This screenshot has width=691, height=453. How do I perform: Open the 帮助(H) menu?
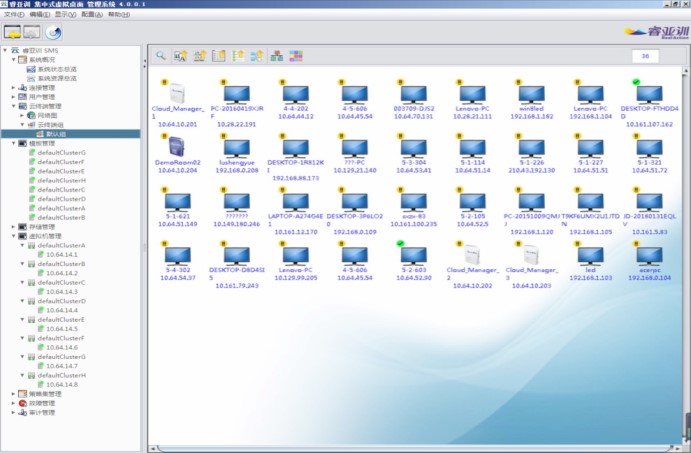tap(119, 15)
